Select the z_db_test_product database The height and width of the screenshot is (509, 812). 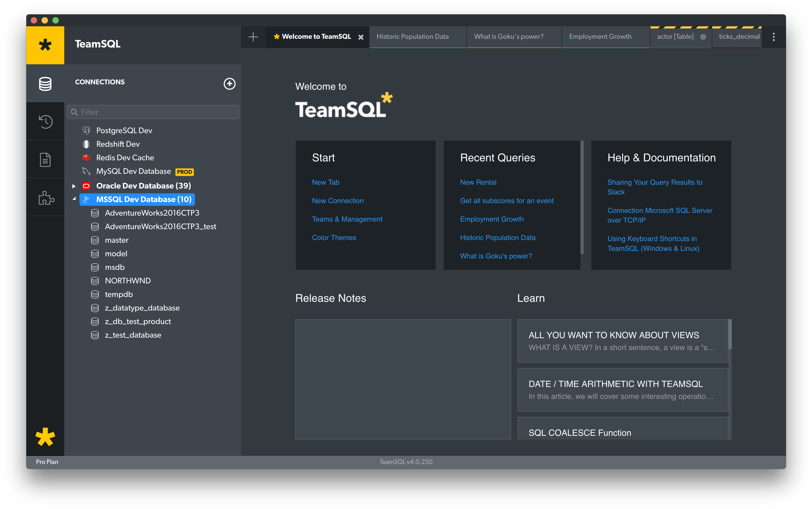tap(138, 322)
